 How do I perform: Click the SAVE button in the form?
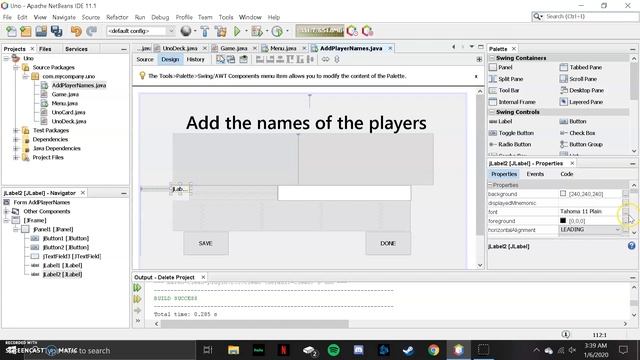(206, 243)
